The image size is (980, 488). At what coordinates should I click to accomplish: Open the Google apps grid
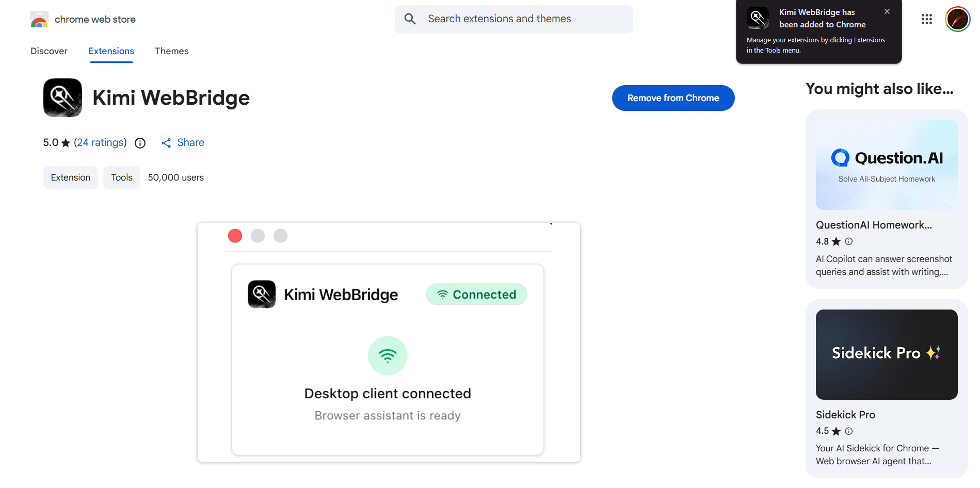pyautogui.click(x=927, y=19)
